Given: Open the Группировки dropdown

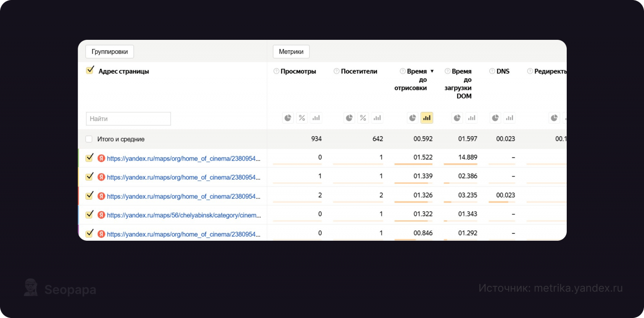Looking at the screenshot, I should pyautogui.click(x=109, y=52).
